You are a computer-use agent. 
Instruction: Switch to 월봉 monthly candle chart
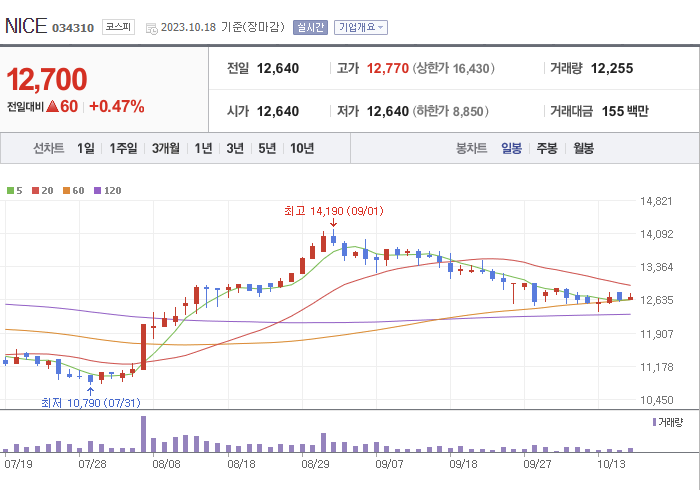583,148
